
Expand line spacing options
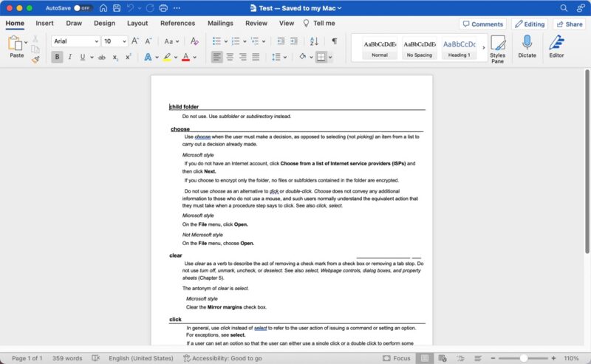coord(285,58)
